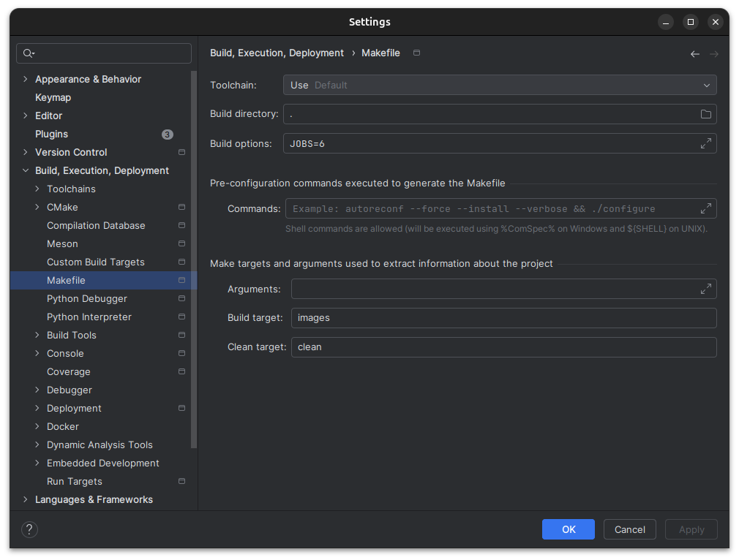
Task: Click the Build target field
Action: coord(504,318)
